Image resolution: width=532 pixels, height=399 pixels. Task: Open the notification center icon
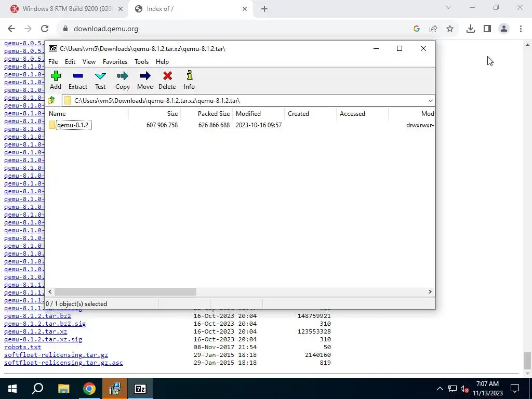click(515, 389)
